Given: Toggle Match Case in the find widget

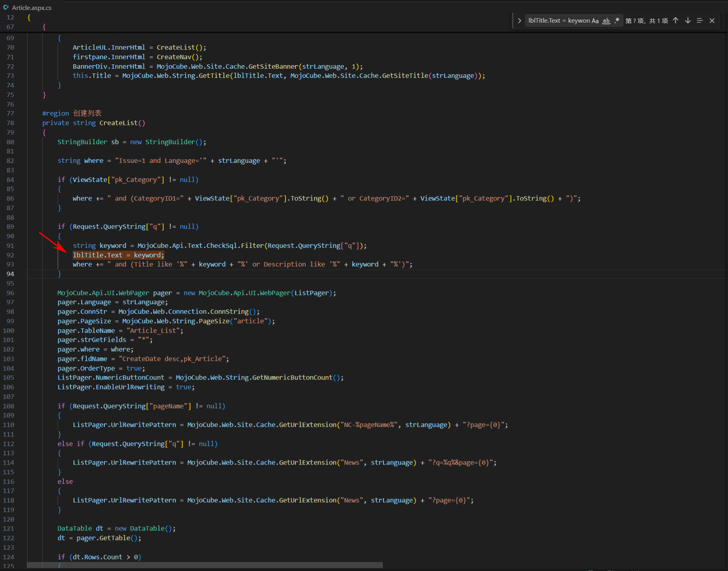Looking at the screenshot, I should [x=595, y=21].
